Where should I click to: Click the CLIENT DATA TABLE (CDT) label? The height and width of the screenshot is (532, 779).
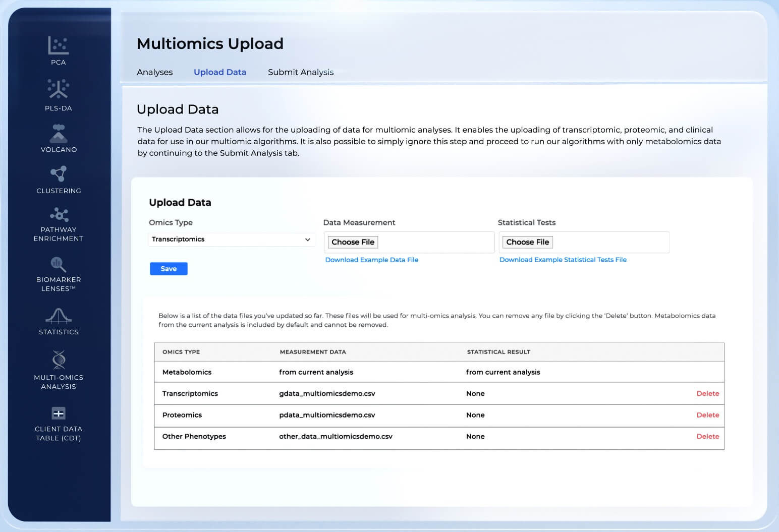tap(59, 433)
